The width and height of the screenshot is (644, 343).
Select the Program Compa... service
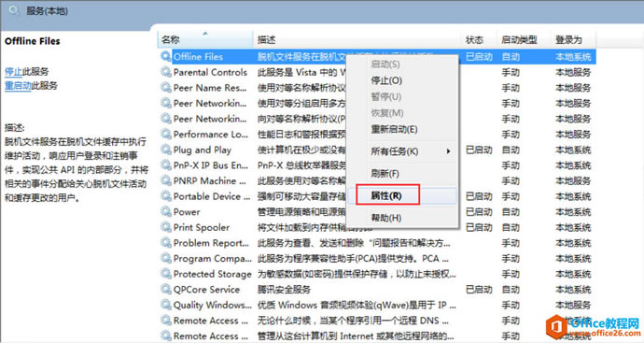(x=213, y=258)
